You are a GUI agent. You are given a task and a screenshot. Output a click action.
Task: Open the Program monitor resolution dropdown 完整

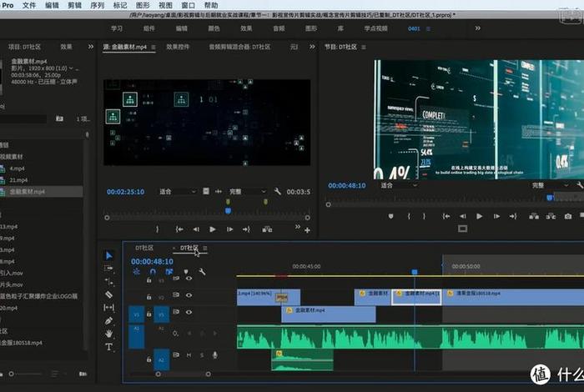click(x=542, y=185)
